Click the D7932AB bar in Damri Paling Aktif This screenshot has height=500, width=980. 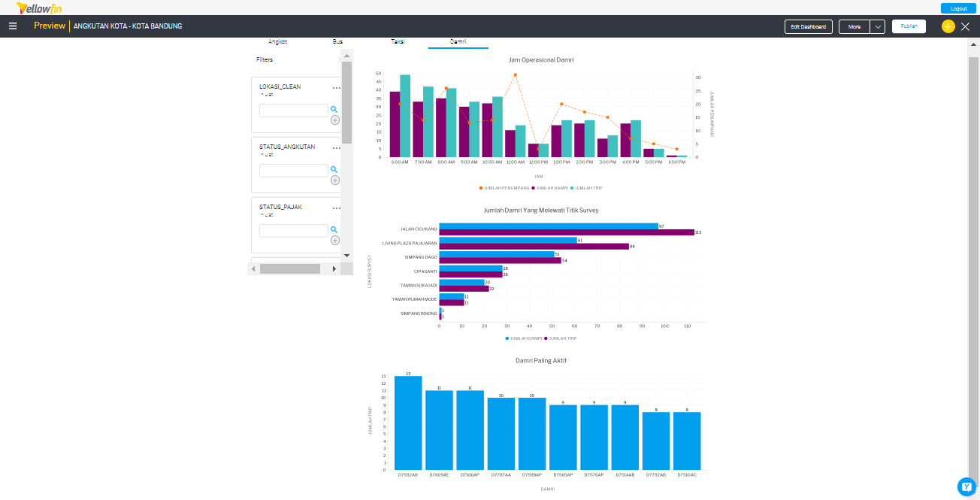tap(408, 423)
